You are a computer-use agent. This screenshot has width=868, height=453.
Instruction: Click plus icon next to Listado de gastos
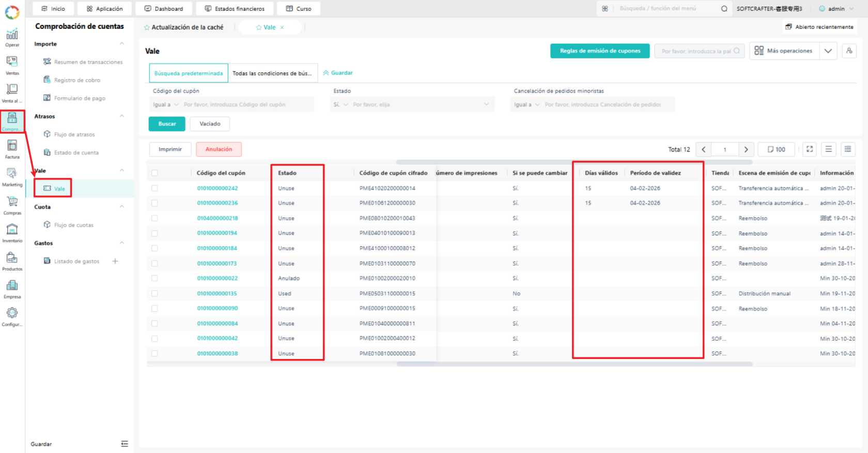pos(115,261)
